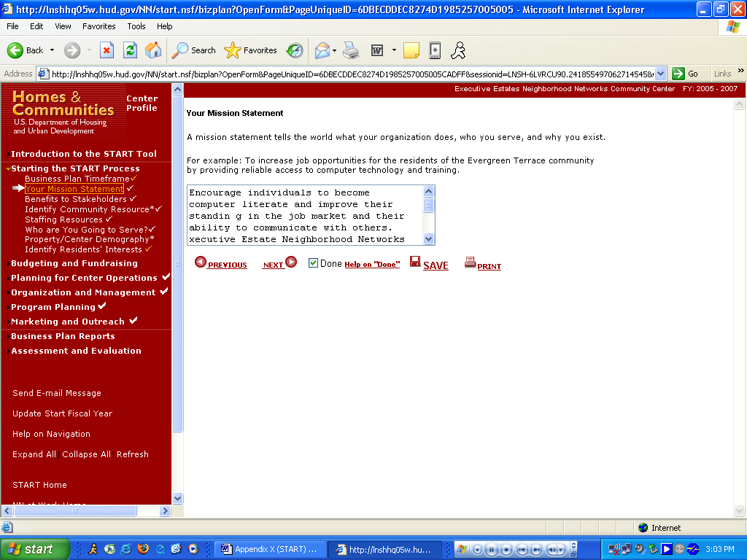Open Edit button dropdown arrow
This screenshot has height=560, width=747.
pos(394,50)
